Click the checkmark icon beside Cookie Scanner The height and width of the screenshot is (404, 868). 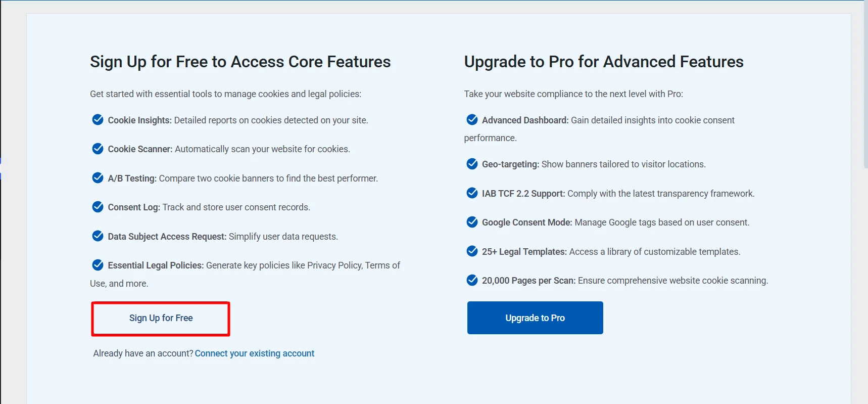[x=98, y=149]
